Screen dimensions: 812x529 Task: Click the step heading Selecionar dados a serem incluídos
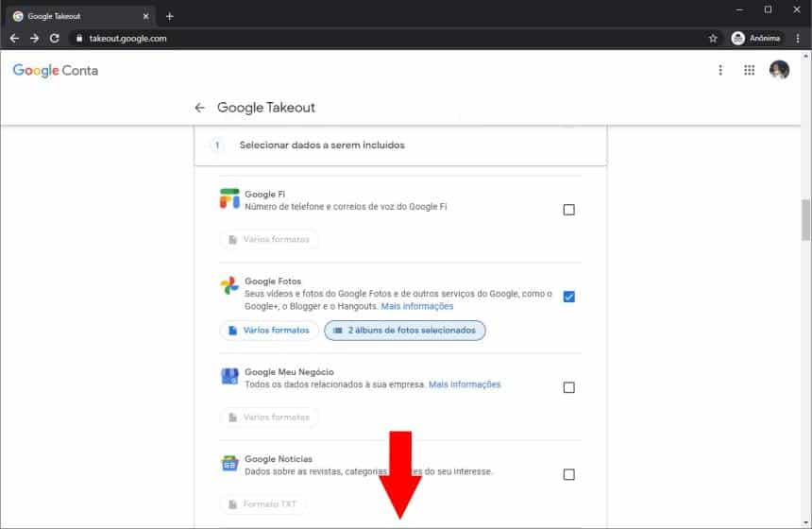pyautogui.click(x=322, y=145)
